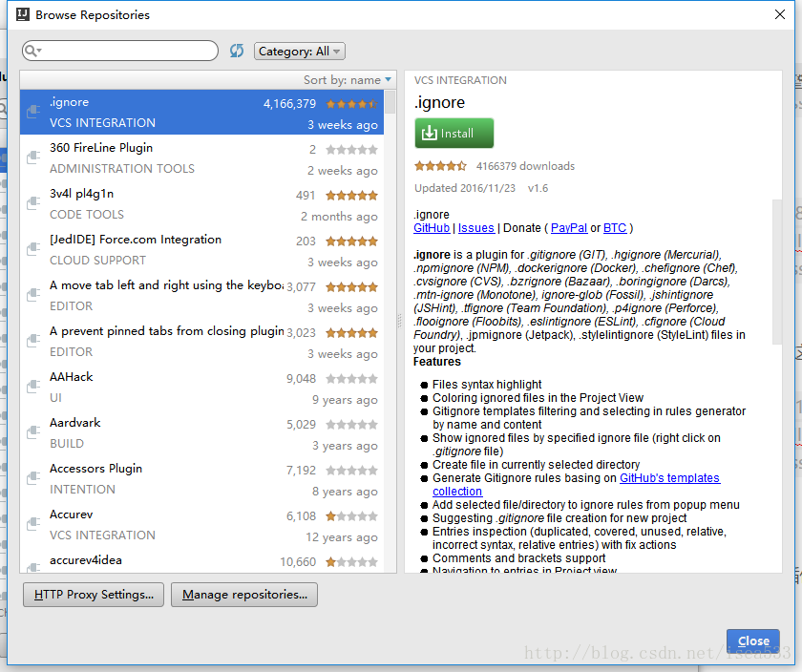Click plugin icon beside Accessors Plugin
The height and width of the screenshot is (672, 802).
coord(33,477)
